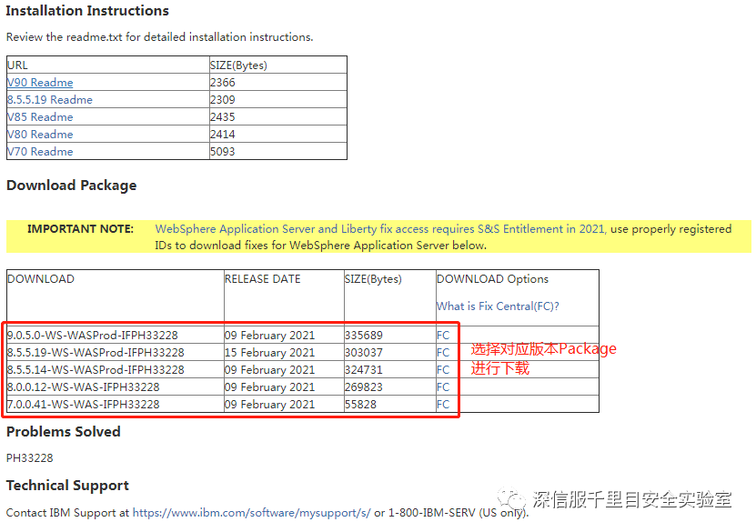Image resolution: width=756 pixels, height=532 pixels.
Task: Select the 8.0.0.12-WS-WAS-IFPH33228 download name
Action: (x=83, y=387)
